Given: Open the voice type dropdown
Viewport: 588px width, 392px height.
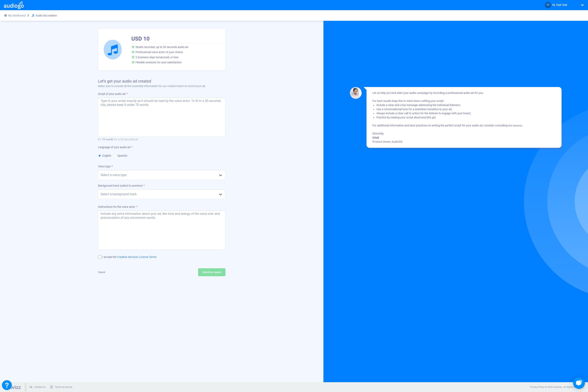Looking at the screenshot, I should click(162, 175).
